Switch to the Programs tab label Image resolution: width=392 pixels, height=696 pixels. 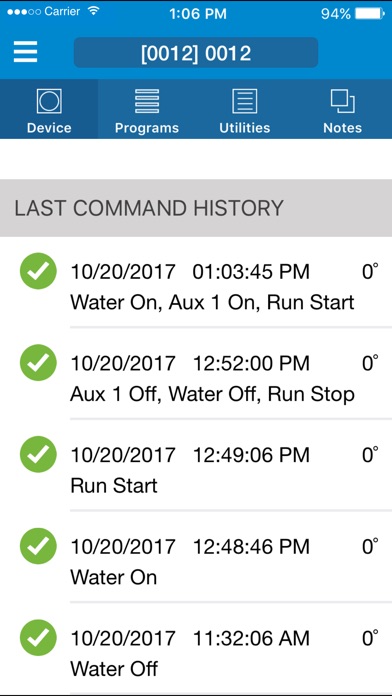coord(147,128)
